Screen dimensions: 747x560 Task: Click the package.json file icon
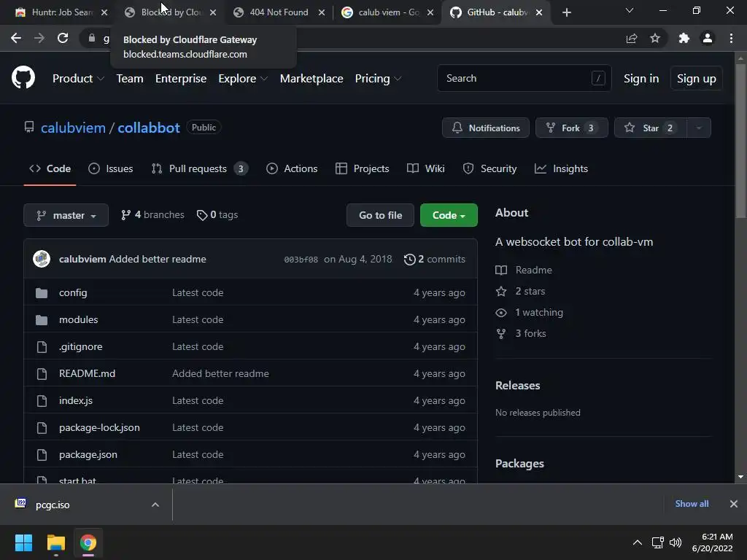coord(42,455)
